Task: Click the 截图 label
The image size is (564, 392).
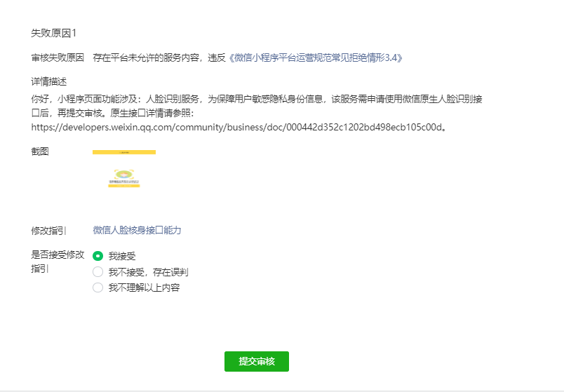Action: tap(40, 151)
